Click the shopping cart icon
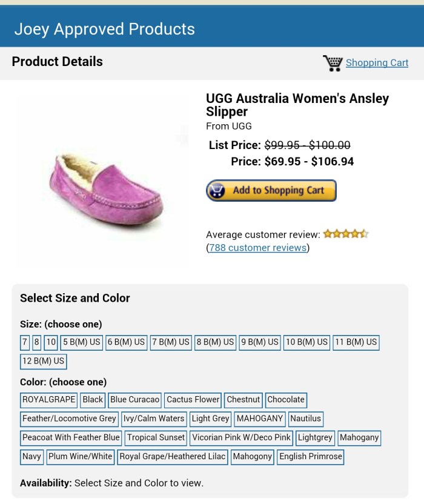Viewport: 424px width, 504px height. tap(333, 63)
